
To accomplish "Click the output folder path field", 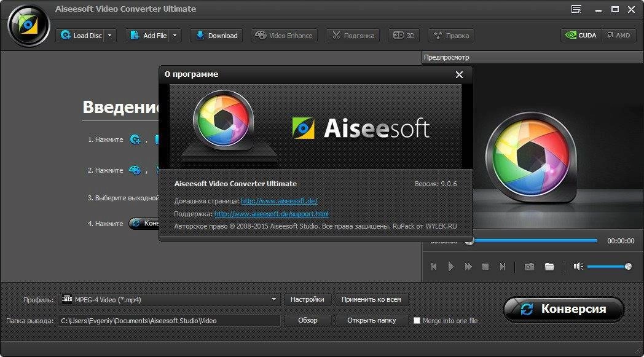I will (169, 320).
